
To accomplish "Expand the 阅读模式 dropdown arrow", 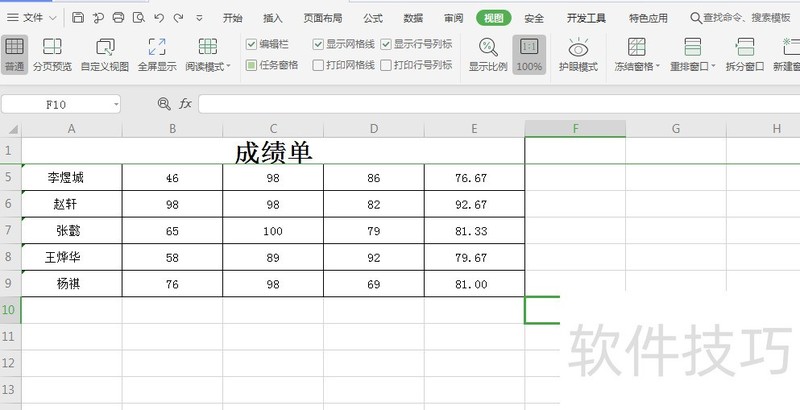I will coord(228,66).
